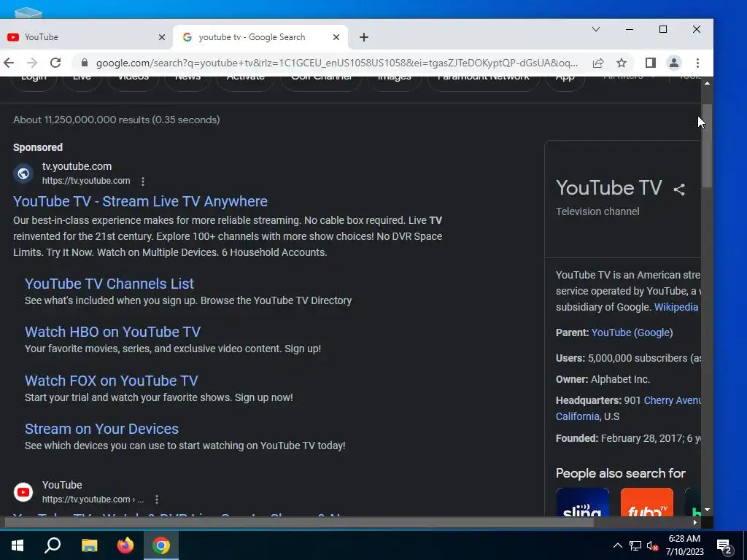Open the Watch FOX on YouTube TV link

pos(111,381)
